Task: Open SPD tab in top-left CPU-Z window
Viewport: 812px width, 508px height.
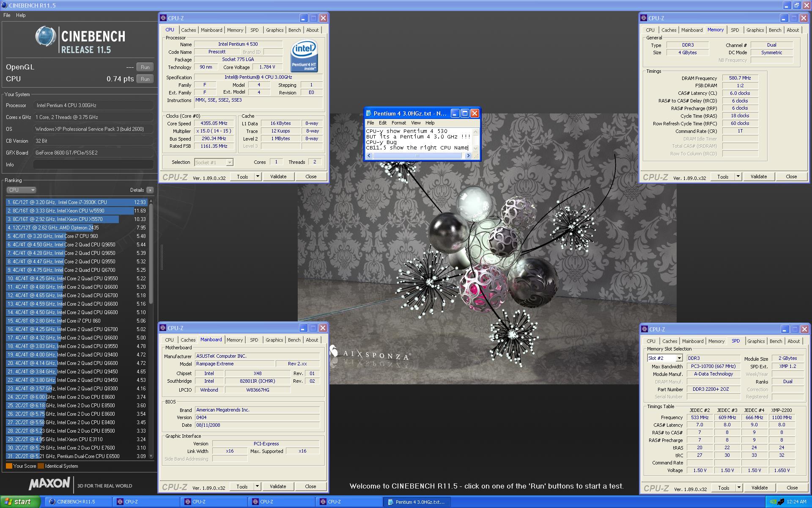Action: click(254, 30)
